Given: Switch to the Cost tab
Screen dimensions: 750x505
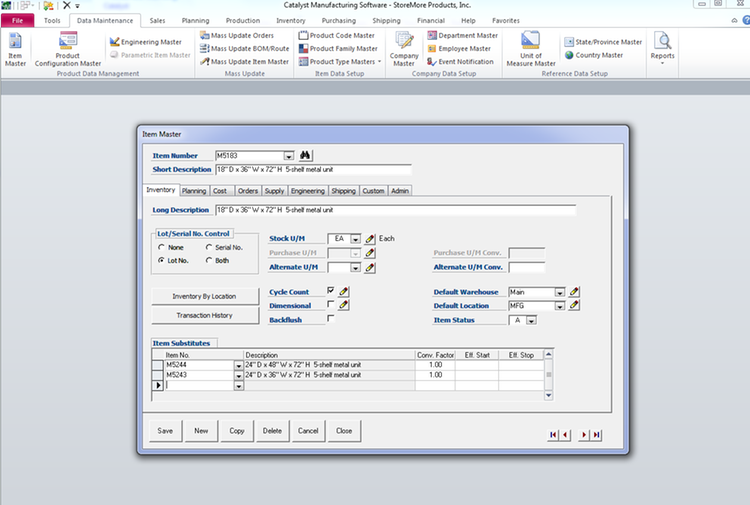Looking at the screenshot, I should tap(221, 191).
